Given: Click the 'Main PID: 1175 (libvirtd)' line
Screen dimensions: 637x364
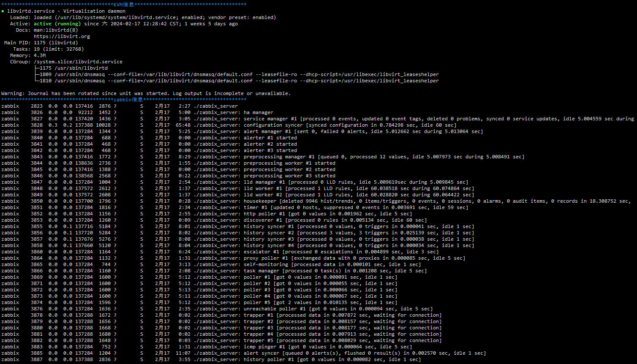Looking at the screenshot, I should tap(41, 43).
